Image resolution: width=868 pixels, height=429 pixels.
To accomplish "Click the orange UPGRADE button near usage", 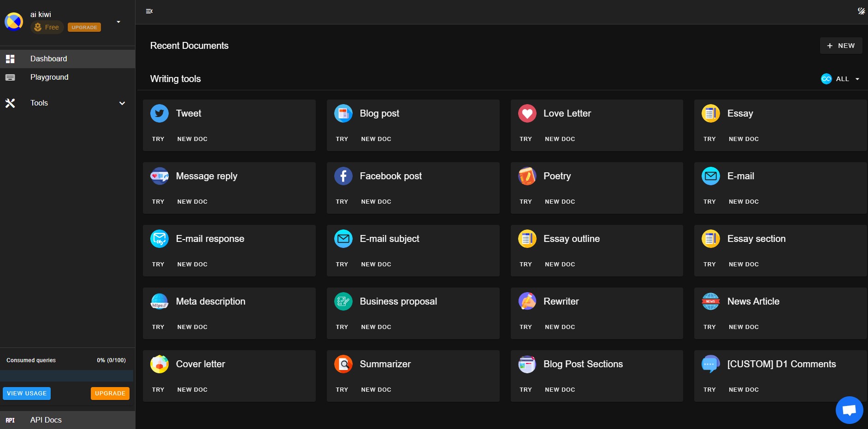I will pos(110,394).
